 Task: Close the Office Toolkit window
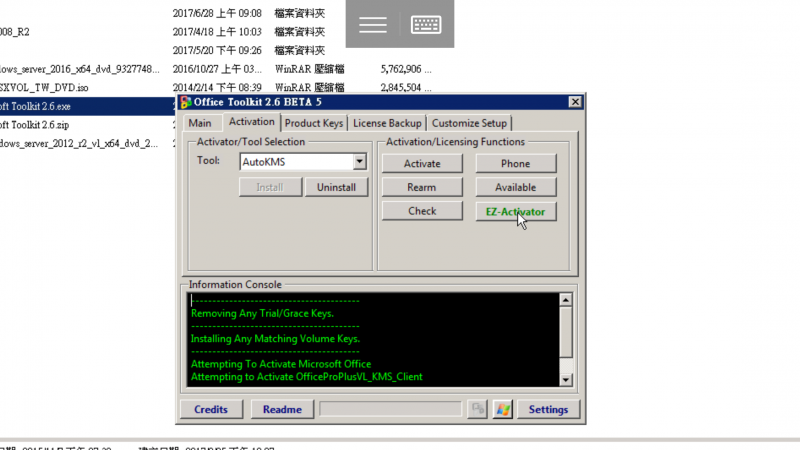575,102
